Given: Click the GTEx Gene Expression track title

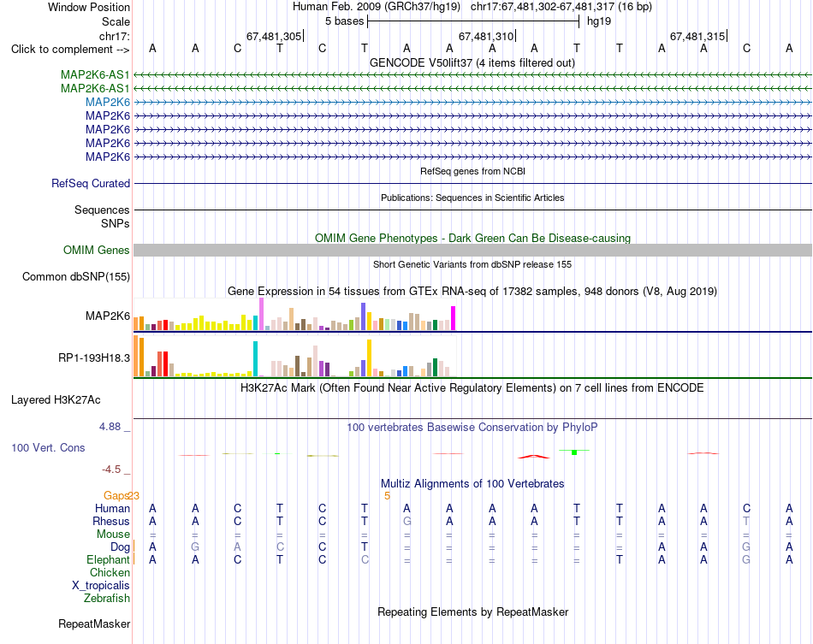Looking at the screenshot, I should tap(472, 291).
